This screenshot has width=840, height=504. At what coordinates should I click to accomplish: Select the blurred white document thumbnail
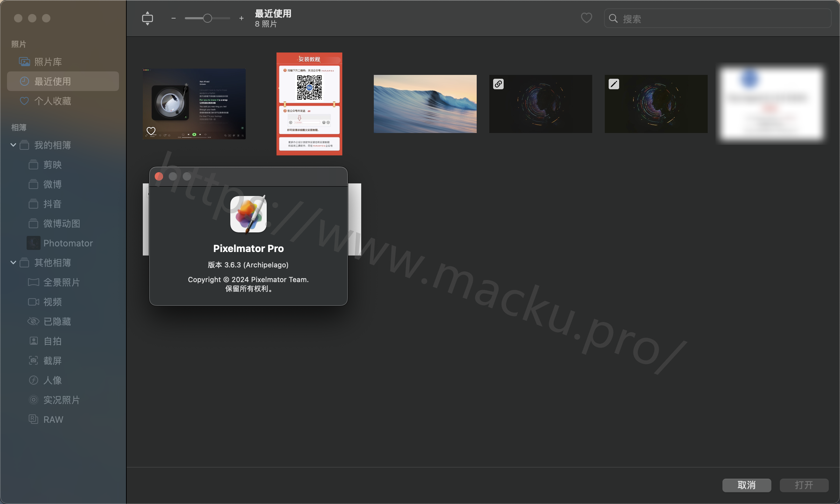point(772,104)
